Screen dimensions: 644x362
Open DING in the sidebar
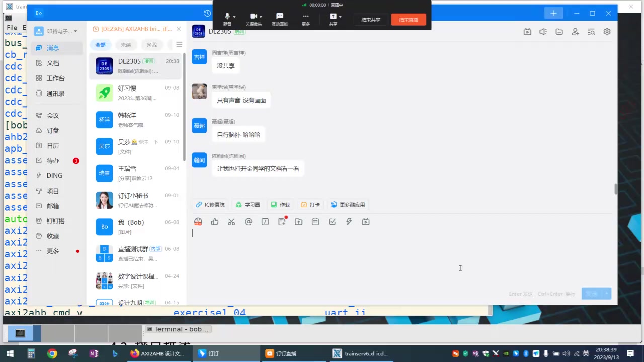(x=57, y=176)
